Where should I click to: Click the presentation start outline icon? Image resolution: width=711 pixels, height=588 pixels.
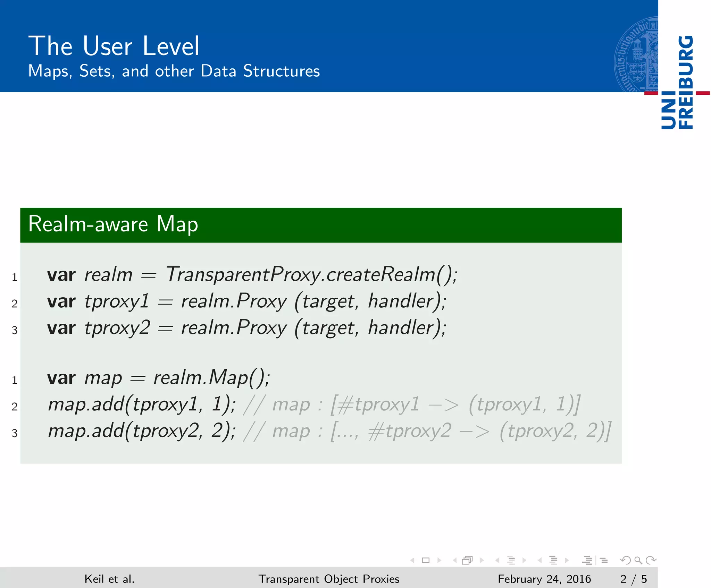click(587, 560)
